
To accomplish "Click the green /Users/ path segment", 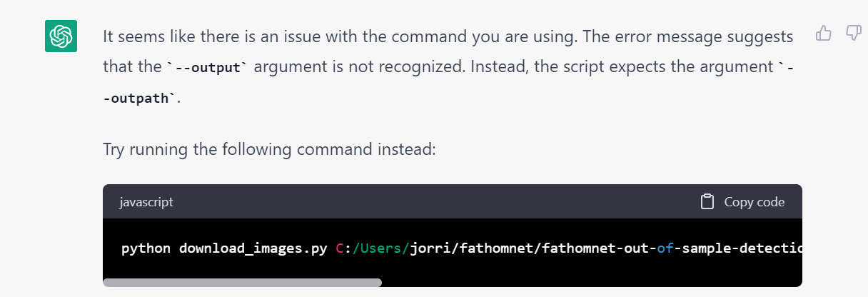I will pyautogui.click(x=381, y=248).
